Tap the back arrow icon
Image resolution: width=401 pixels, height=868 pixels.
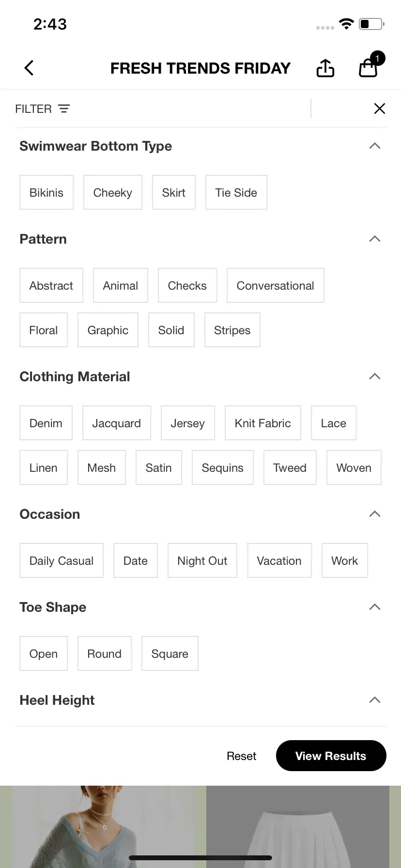tap(29, 68)
